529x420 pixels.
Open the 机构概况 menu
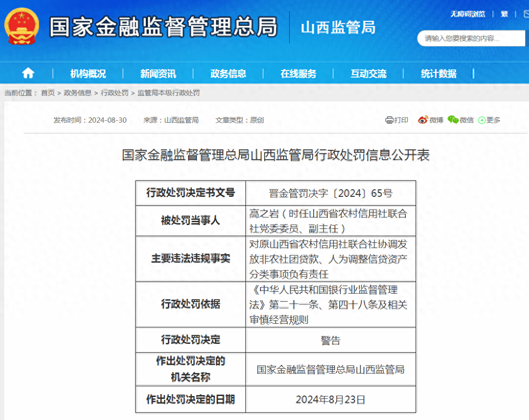pyautogui.click(x=88, y=73)
